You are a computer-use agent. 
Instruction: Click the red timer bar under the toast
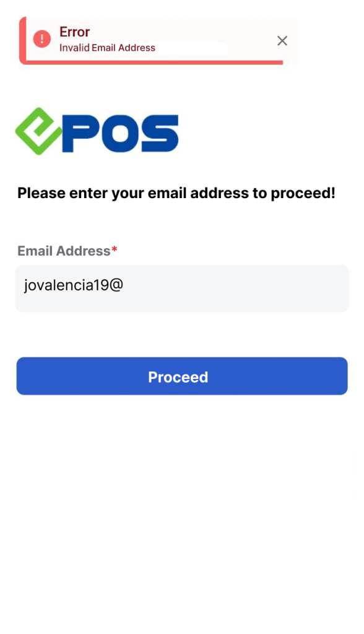(x=154, y=63)
